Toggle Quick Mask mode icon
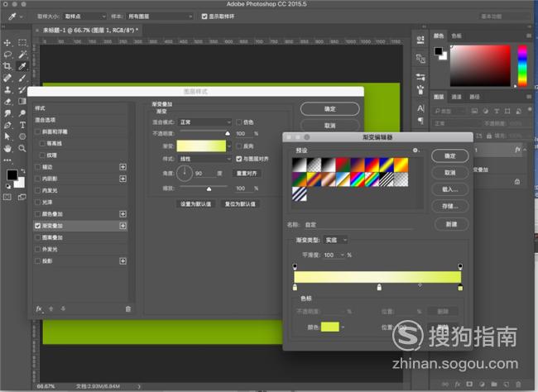This screenshot has width=538, height=392. pyautogui.click(x=7, y=197)
